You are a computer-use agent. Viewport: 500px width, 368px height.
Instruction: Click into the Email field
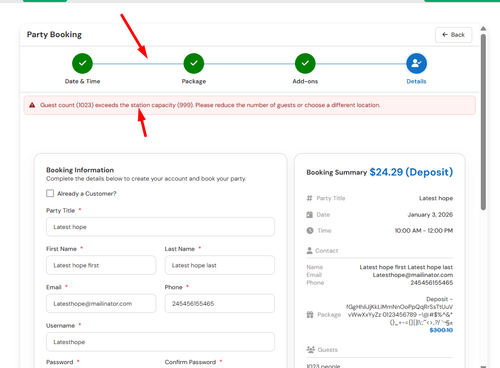pos(101,304)
